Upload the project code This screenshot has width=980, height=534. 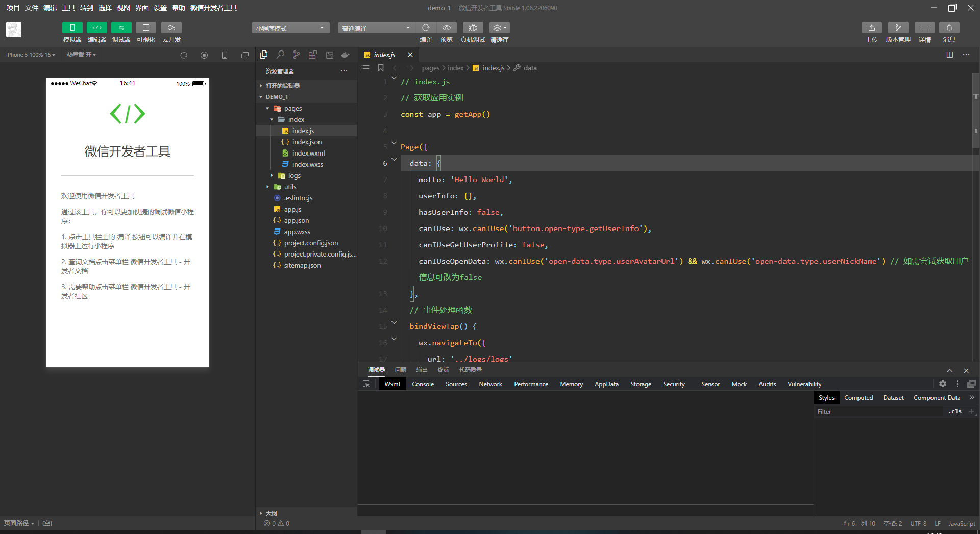872,28
